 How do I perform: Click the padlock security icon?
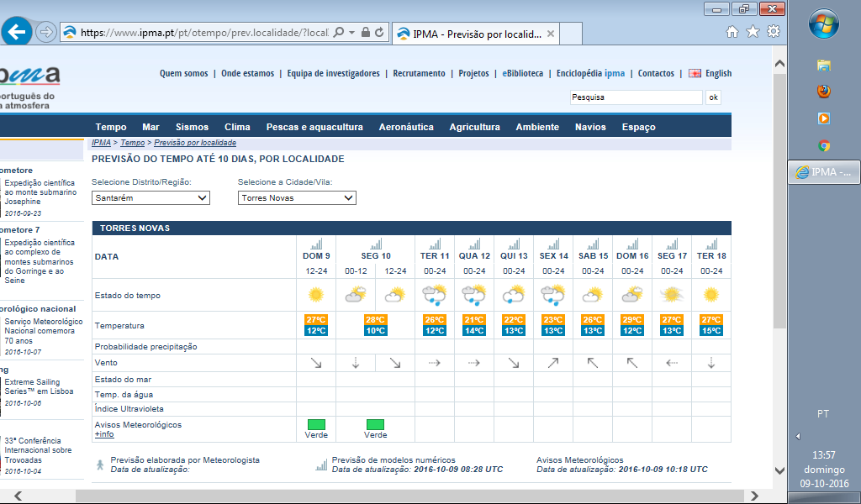[365, 33]
